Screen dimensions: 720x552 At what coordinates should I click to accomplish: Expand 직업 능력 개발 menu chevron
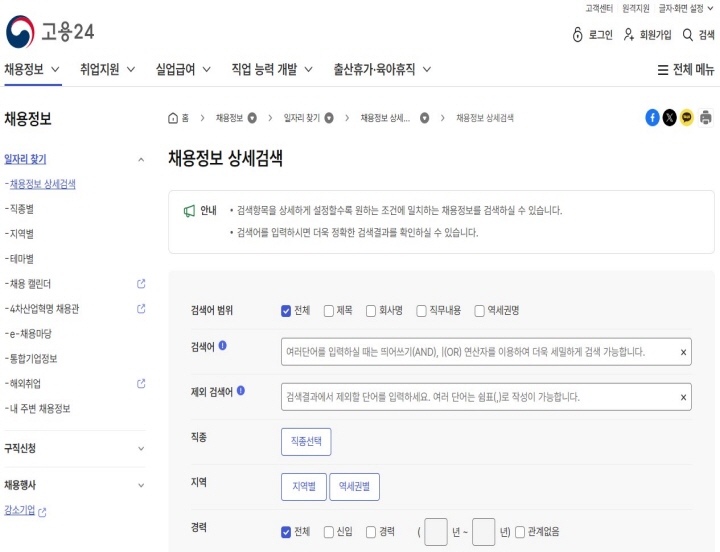click(x=309, y=70)
